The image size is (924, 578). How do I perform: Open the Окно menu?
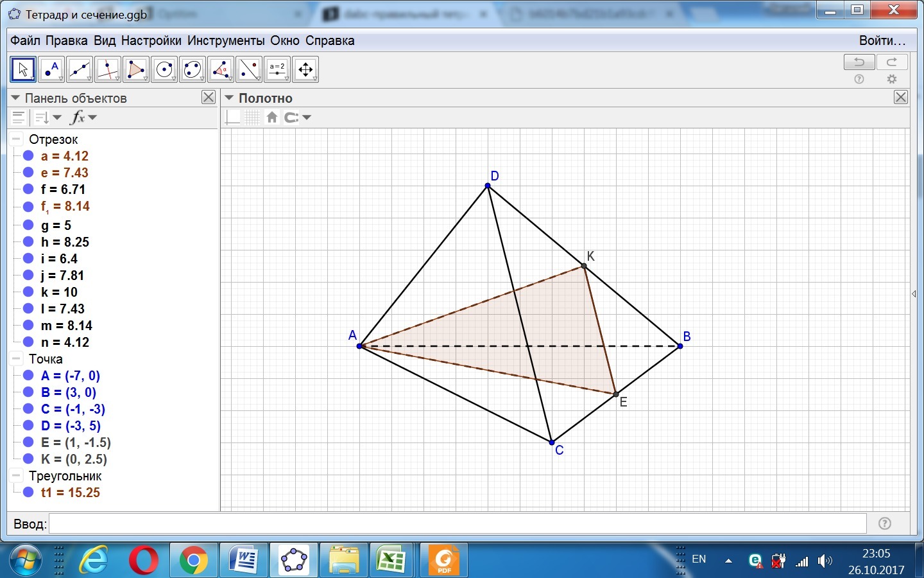[x=285, y=40]
